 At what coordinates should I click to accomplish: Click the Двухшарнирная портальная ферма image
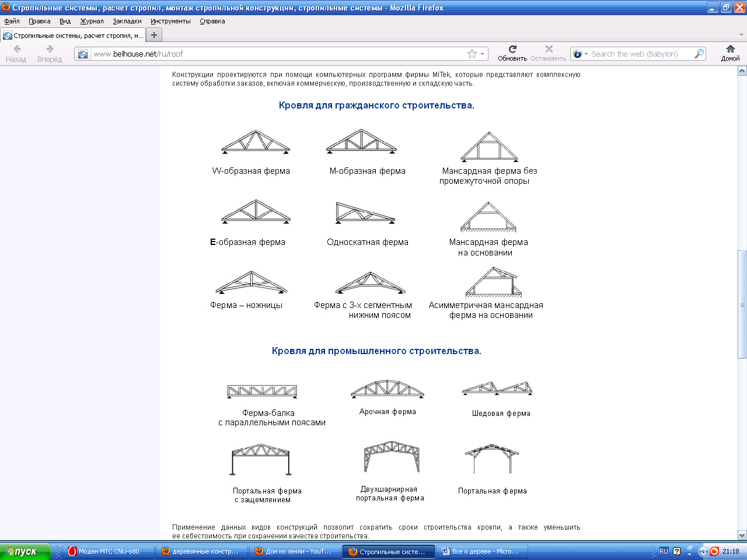click(x=392, y=457)
